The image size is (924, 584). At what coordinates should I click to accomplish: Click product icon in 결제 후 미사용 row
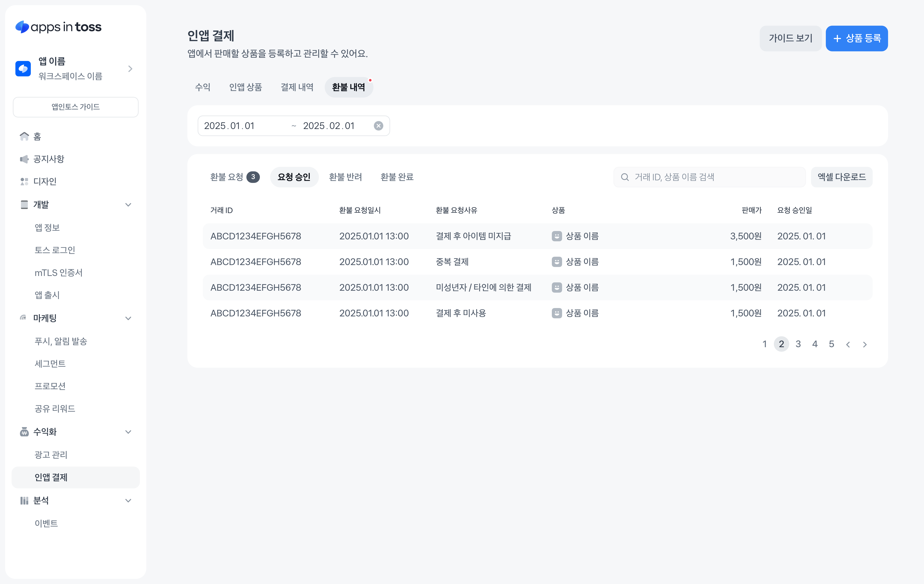coord(557,313)
